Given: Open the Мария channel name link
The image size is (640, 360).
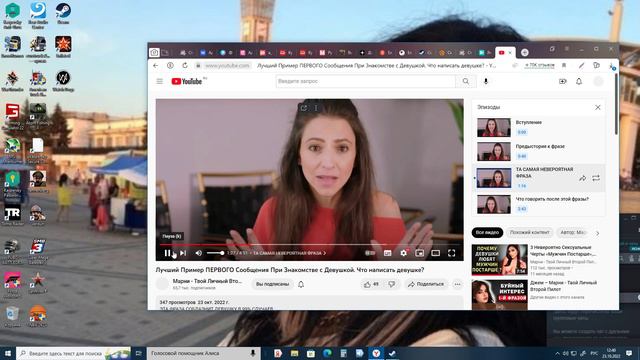Looking at the screenshot, I should point(207,281).
